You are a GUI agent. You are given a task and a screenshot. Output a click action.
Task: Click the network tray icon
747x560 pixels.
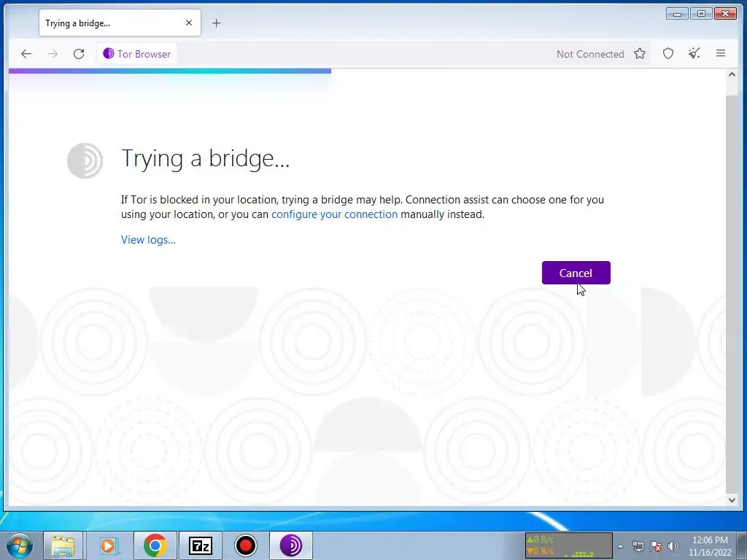(x=638, y=546)
